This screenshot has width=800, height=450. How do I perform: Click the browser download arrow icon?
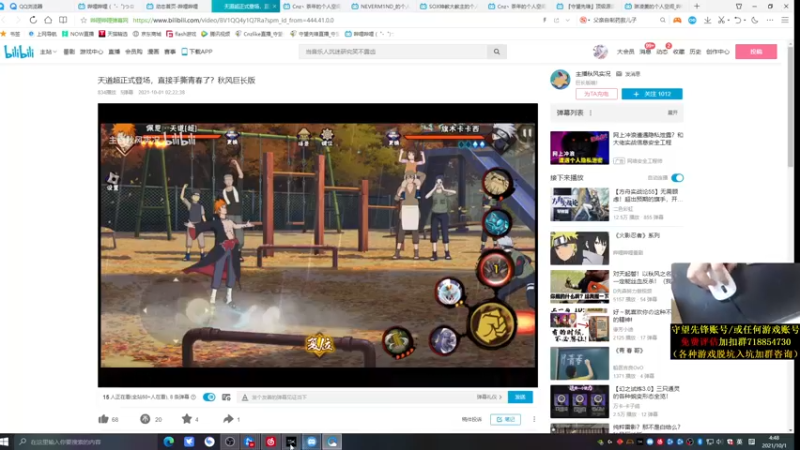click(x=707, y=20)
